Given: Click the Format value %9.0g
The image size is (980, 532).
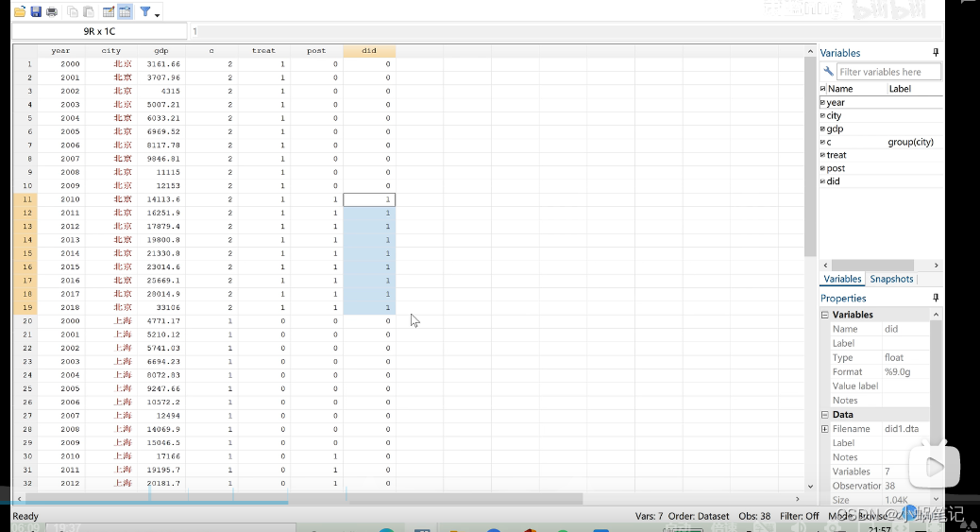Looking at the screenshot, I should pos(898,371).
